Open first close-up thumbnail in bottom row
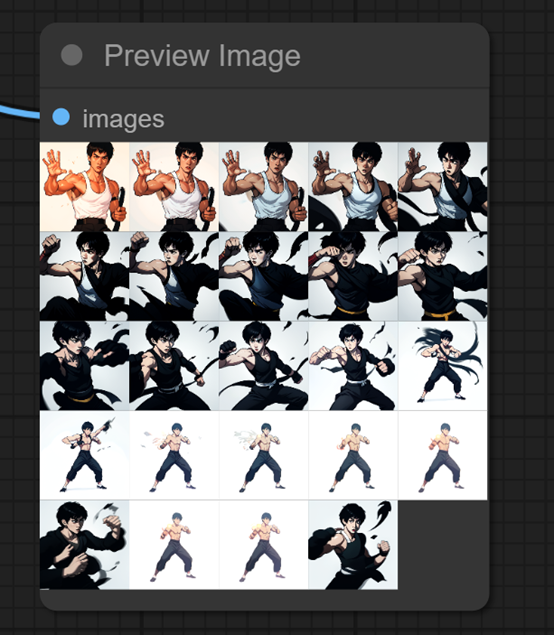 click(85, 545)
